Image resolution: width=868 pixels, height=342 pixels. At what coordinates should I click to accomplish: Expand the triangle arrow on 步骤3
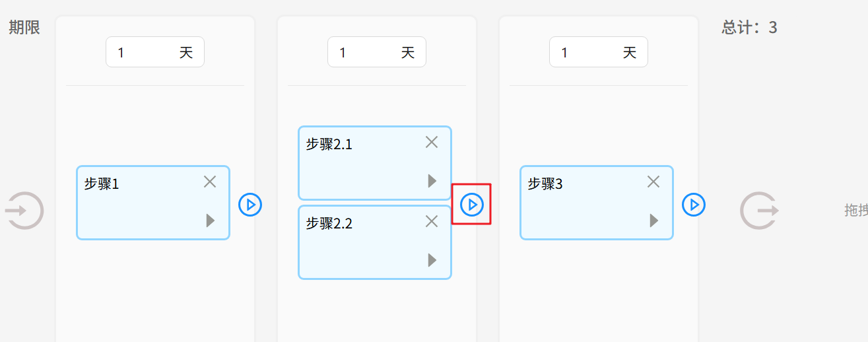[x=654, y=221]
